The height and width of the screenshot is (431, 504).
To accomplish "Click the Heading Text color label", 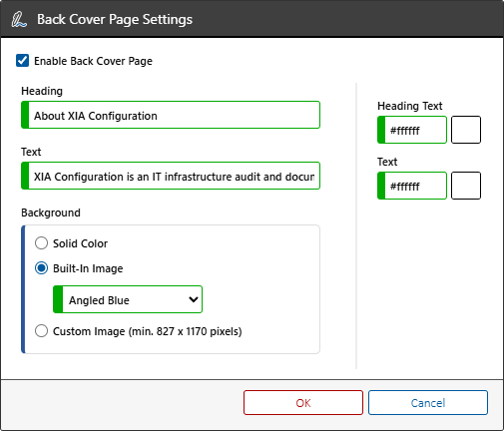I will 410,106.
